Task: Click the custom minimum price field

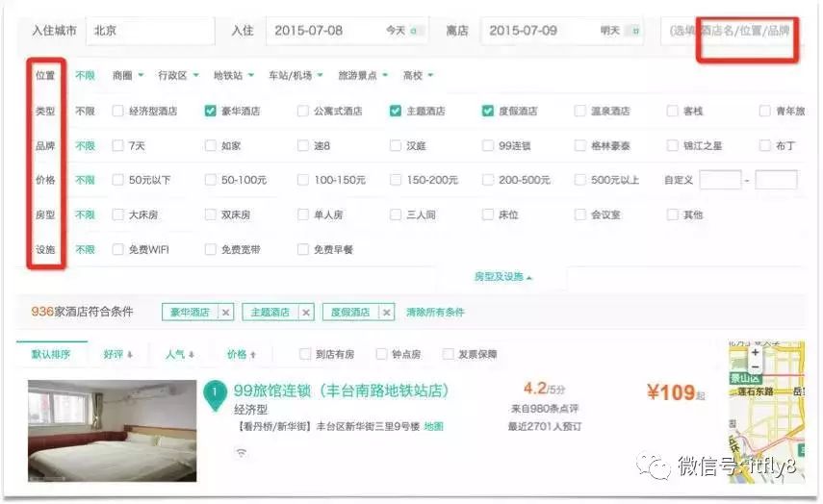Action: 720,180
